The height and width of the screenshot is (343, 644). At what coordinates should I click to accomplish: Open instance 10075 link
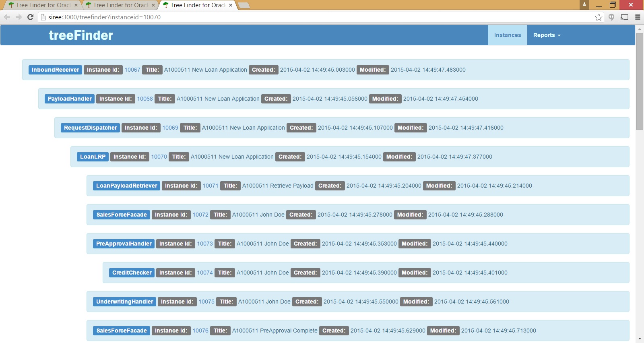206,302
